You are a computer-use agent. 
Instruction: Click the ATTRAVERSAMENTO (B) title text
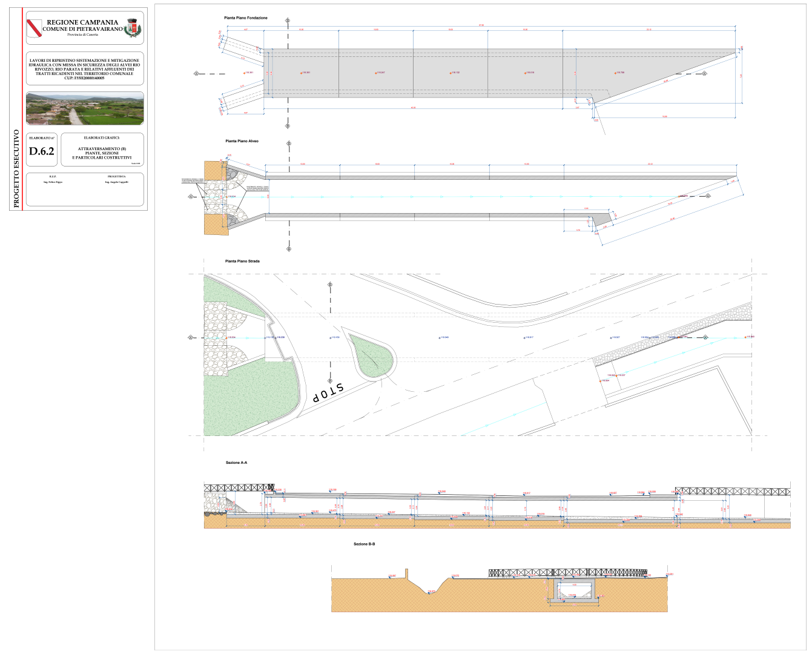pyautogui.click(x=102, y=149)
